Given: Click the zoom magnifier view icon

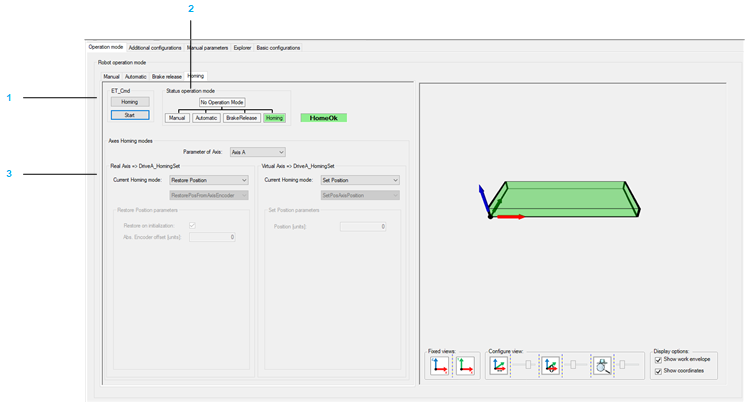Looking at the screenshot, I should coord(601,366).
